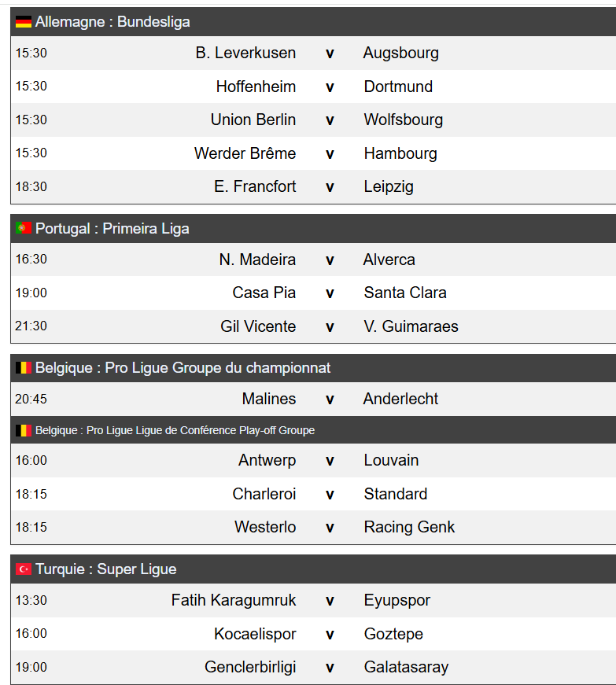Screen dimensions: 616x685
Task: Open the Fatih Karagumruk team link
Action: tap(234, 600)
